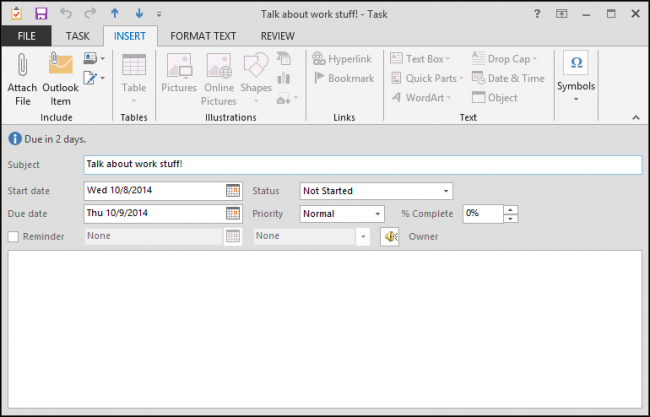Click the % Complete value field

[483, 213]
